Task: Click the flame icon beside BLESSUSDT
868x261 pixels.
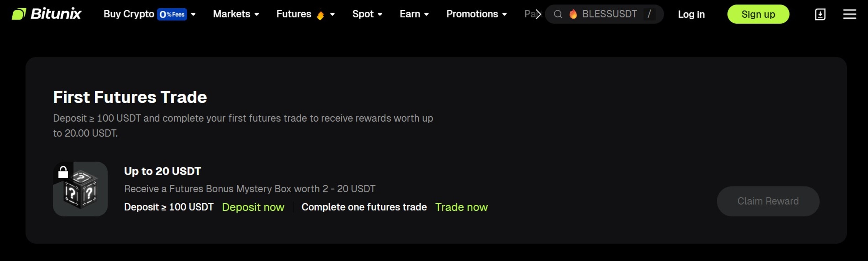Action: pos(573,14)
